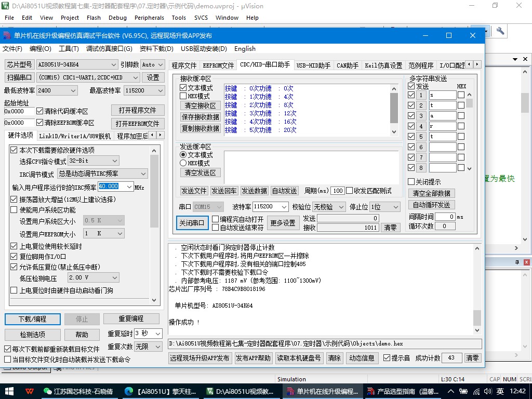Click the ISP app icon in title bar
532x399 pixels.
coord(6,35)
